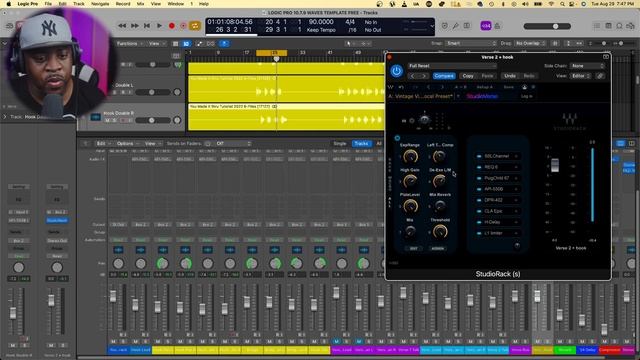Open the Window menu
The height and width of the screenshot is (360, 640).
(x=176, y=4)
